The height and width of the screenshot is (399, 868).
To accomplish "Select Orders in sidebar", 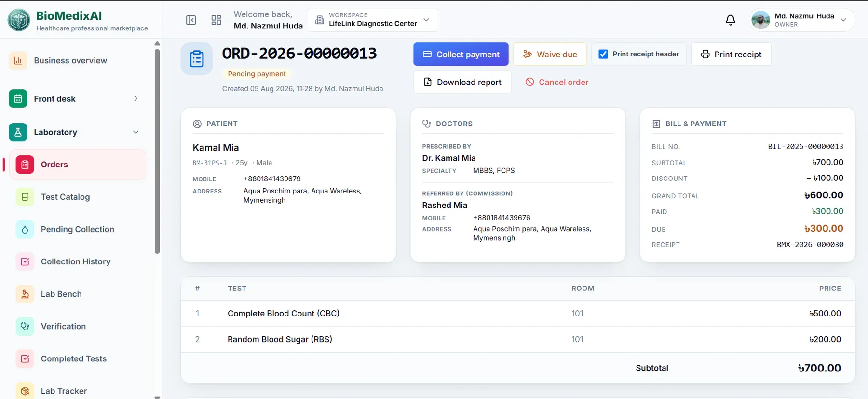I will coord(77,165).
